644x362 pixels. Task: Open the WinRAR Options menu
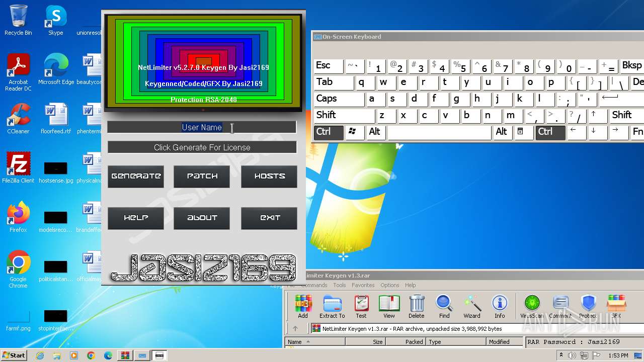[x=389, y=285]
